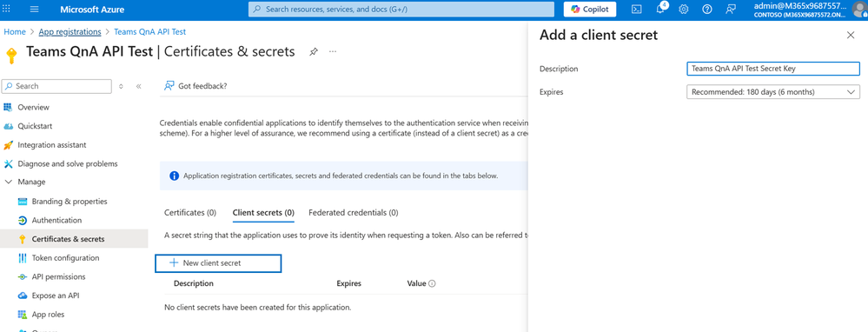The height and width of the screenshot is (332, 868).
Task: Select Certificates & secrets in sidebar
Action: click(74, 239)
